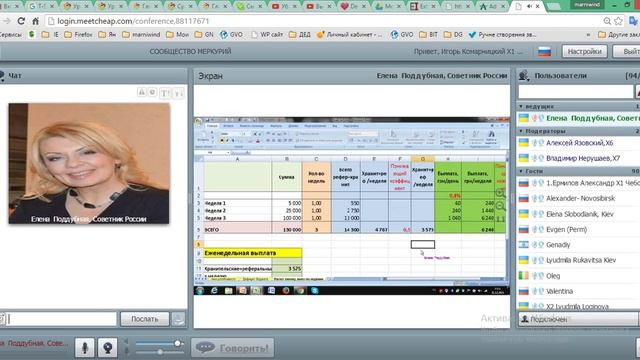Click the Послать button
640x360 pixels.
(144, 319)
